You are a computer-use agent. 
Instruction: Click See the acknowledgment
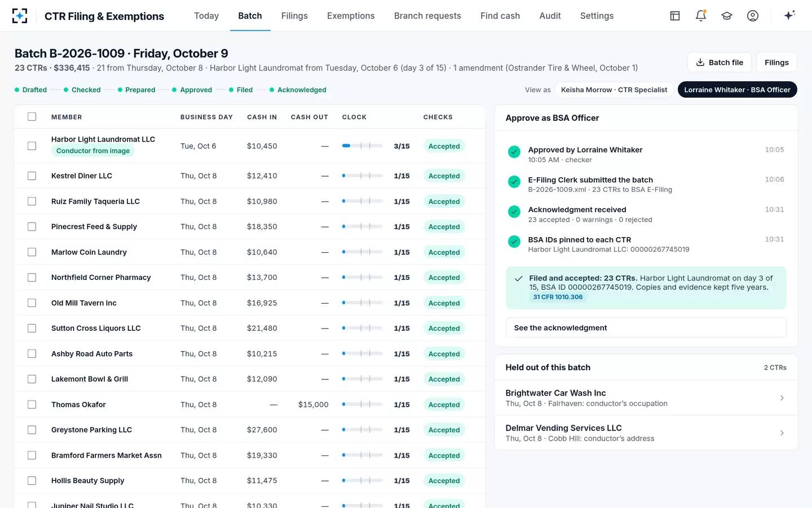tap(646, 328)
